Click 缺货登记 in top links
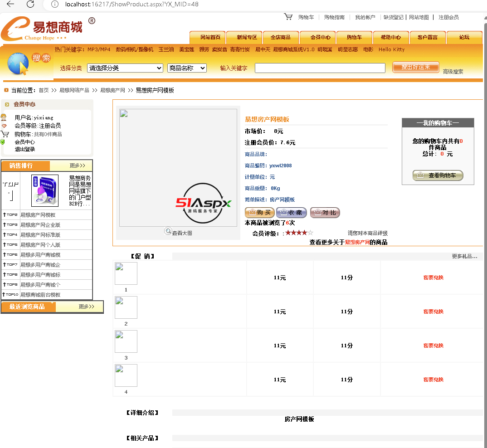Image resolution: width=487 pixels, height=448 pixels. click(x=394, y=17)
